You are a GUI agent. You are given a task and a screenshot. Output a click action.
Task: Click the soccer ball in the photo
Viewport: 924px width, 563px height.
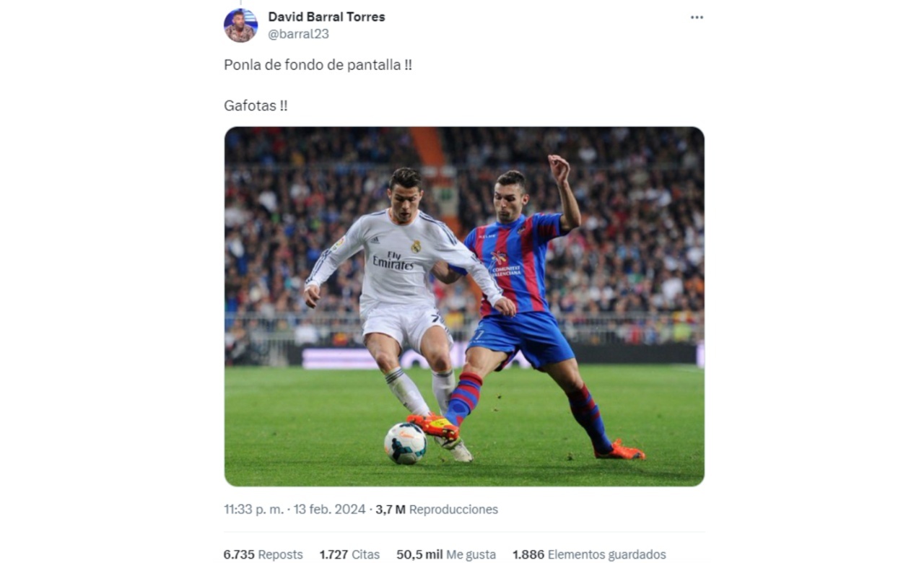[x=405, y=443]
